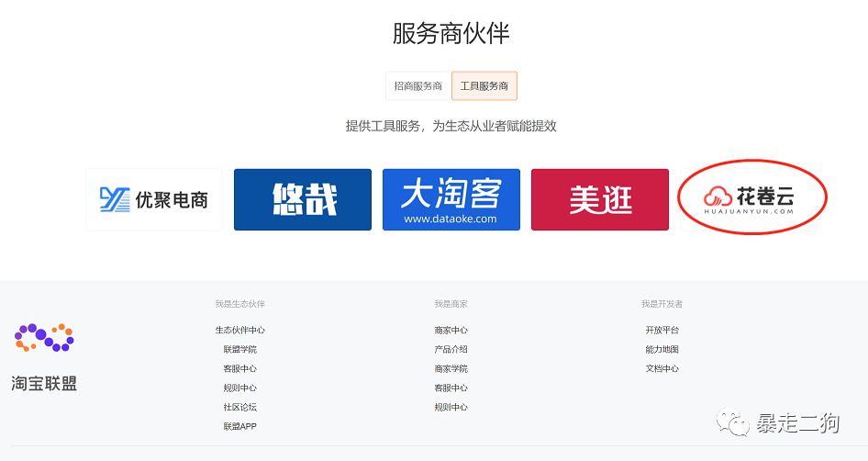The image size is (868, 461).
Task: Open 社区论坛 footer link
Action: click(240, 407)
